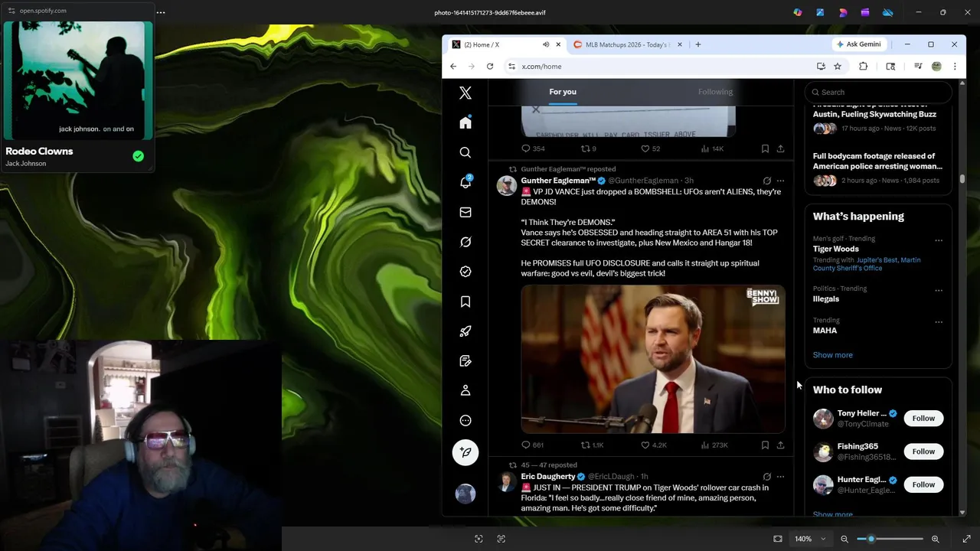This screenshot has height=551, width=980.
Task: Go back in browser history
Action: (x=453, y=67)
